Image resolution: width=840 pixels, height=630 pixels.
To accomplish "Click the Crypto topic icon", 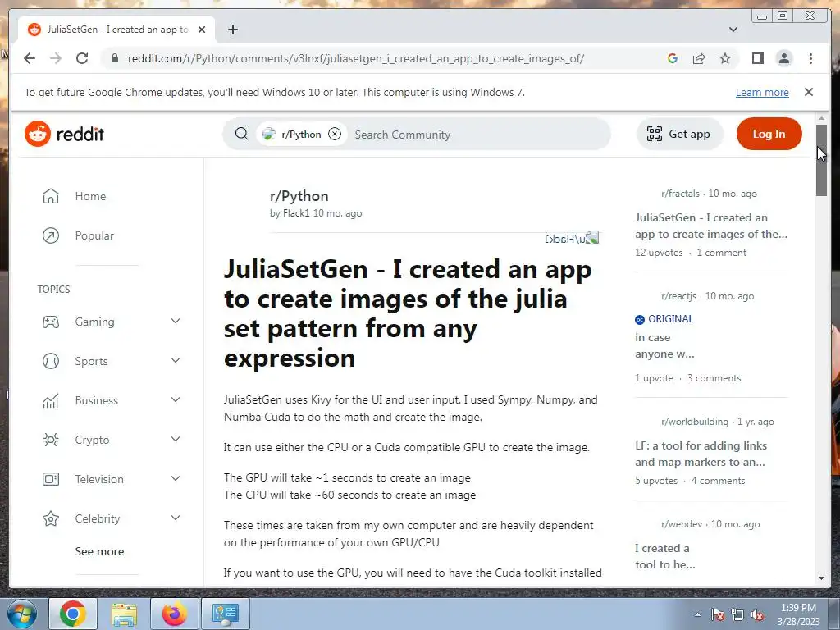I will [x=51, y=440].
